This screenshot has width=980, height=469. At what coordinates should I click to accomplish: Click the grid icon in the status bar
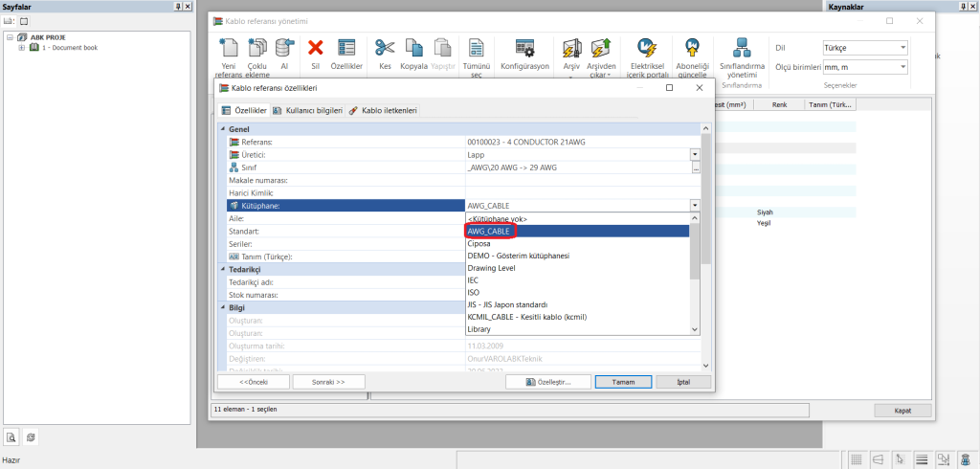coord(857,459)
